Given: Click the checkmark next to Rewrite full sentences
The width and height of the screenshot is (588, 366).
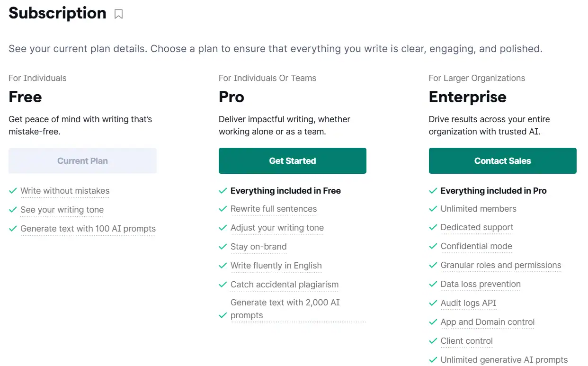Looking at the screenshot, I should pyautogui.click(x=223, y=209).
